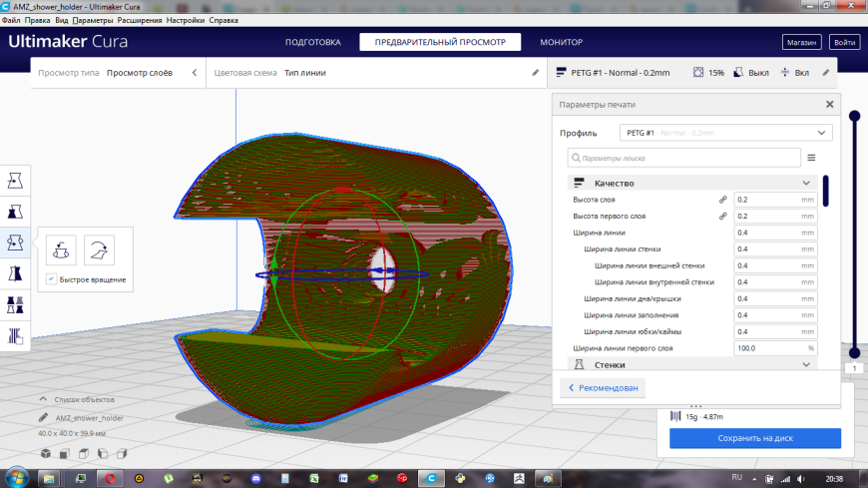
Task: Open the Параметры menu
Action: (93, 20)
